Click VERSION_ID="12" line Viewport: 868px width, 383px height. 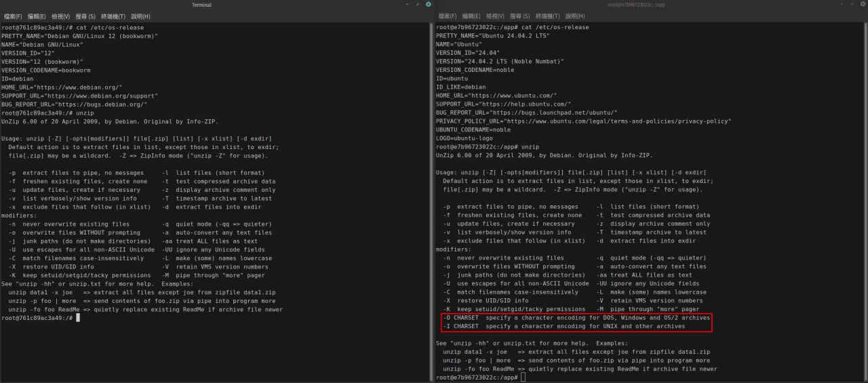(28, 53)
